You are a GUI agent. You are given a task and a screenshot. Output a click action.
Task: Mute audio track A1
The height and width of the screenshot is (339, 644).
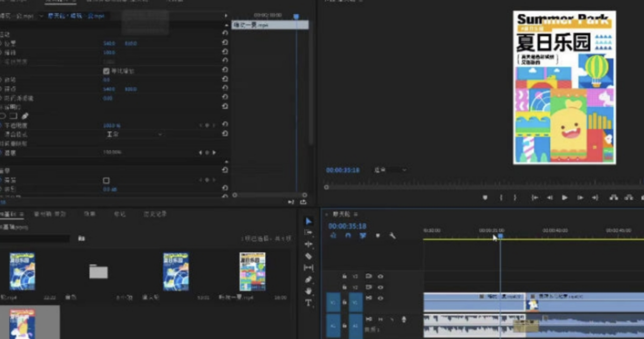click(x=380, y=319)
